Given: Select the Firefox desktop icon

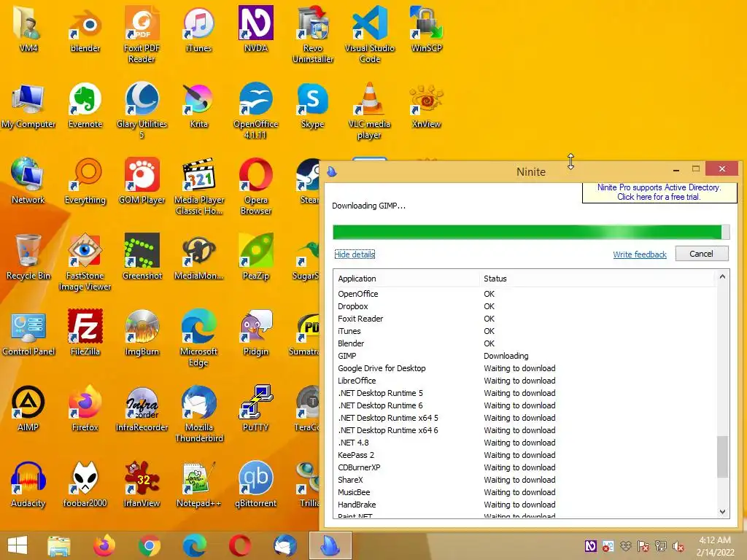Looking at the screenshot, I should point(85,408).
